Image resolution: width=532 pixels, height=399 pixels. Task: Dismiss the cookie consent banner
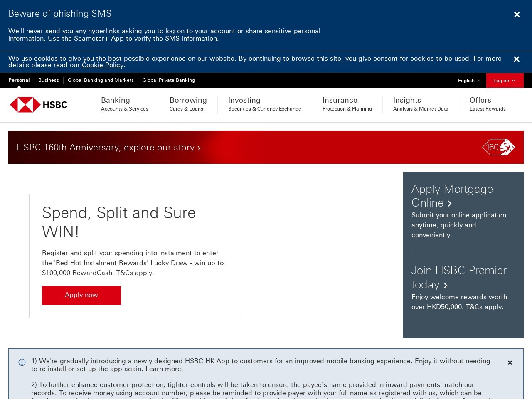pos(517,59)
